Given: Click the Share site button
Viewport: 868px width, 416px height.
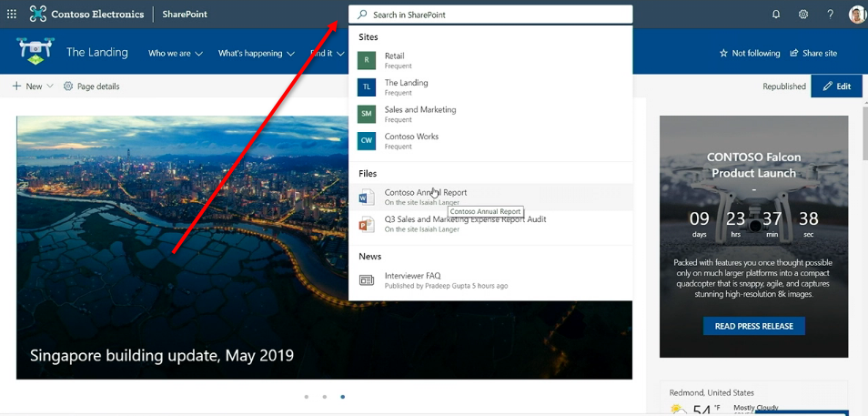Looking at the screenshot, I should pos(812,54).
